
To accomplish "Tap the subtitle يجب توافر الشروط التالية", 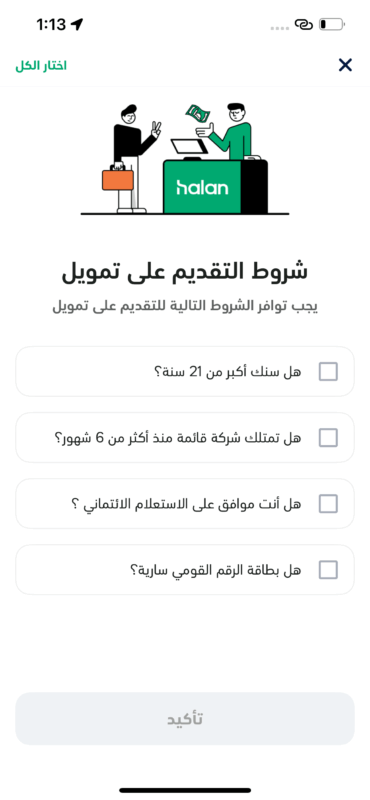I will (x=185, y=307).
